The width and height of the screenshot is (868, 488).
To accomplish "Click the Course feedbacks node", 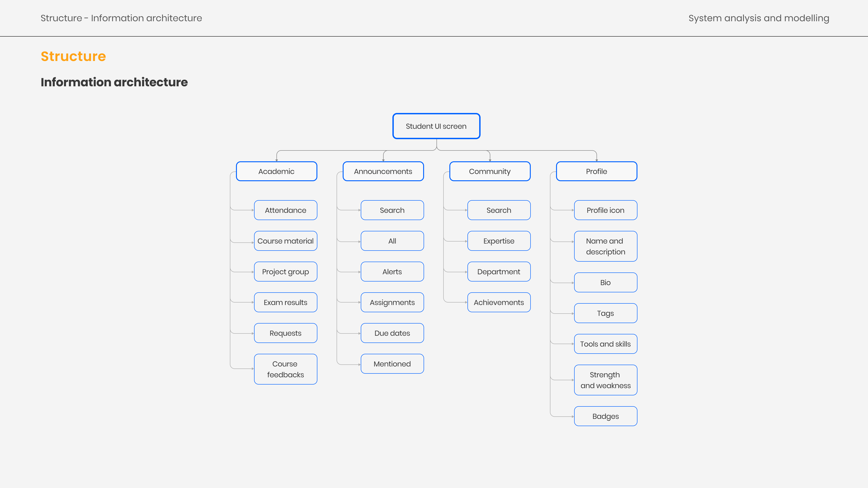I will pyautogui.click(x=285, y=369).
